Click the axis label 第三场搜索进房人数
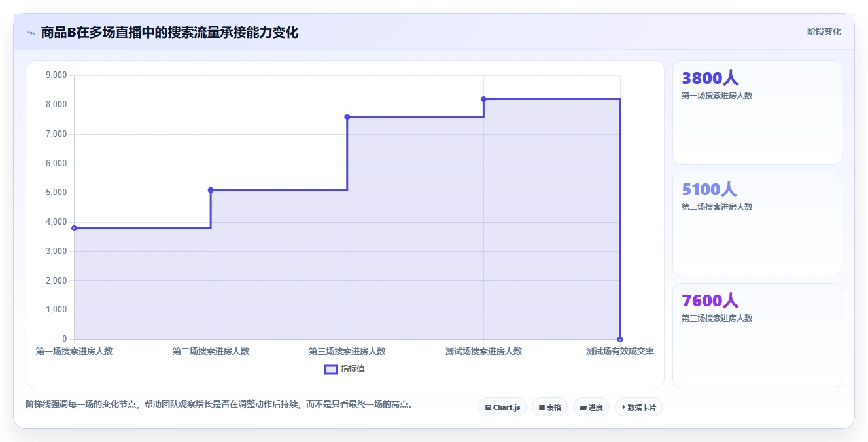This screenshot has height=442, width=868. tap(347, 351)
